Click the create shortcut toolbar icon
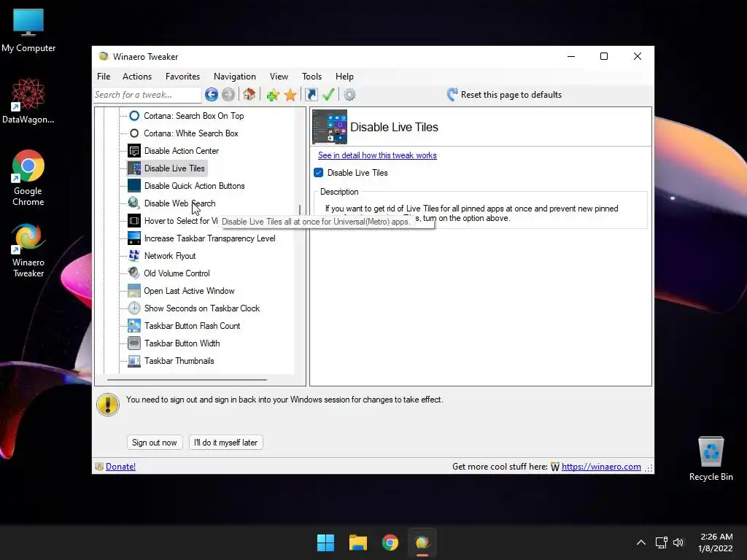Viewport: 747px width, 560px height. point(311,95)
